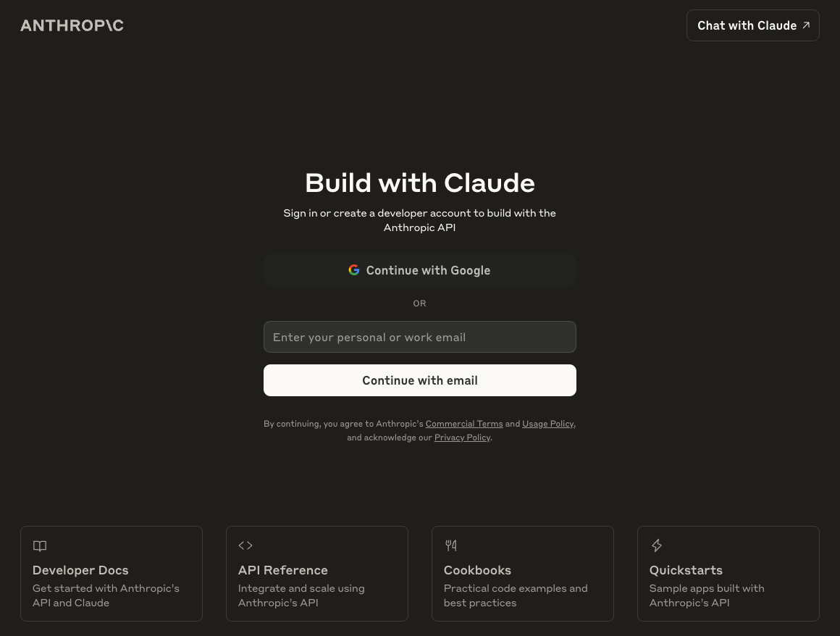
Task: Open the Usage Policy link
Action: click(547, 424)
